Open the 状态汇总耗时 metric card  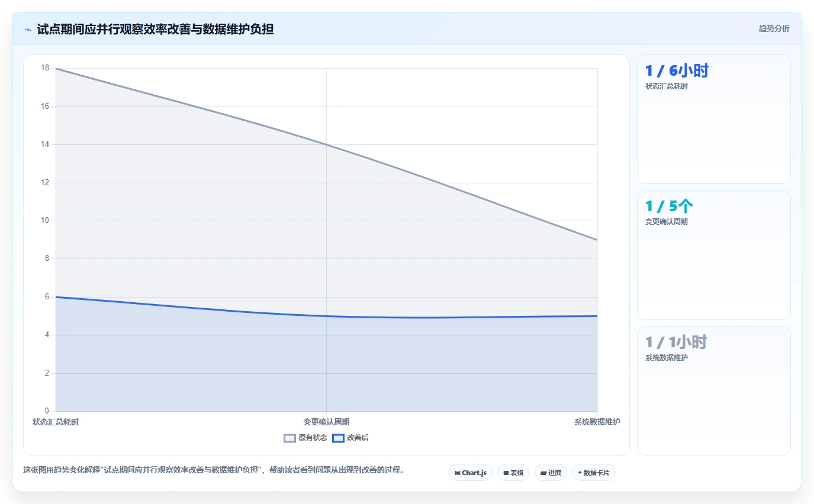coord(713,119)
